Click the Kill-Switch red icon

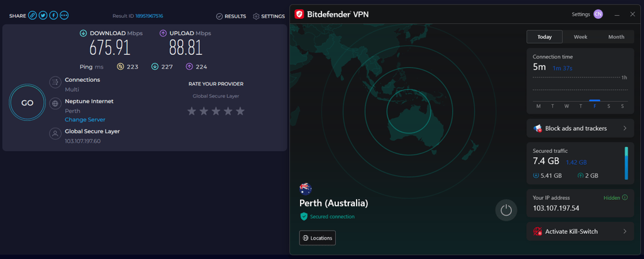(538, 231)
